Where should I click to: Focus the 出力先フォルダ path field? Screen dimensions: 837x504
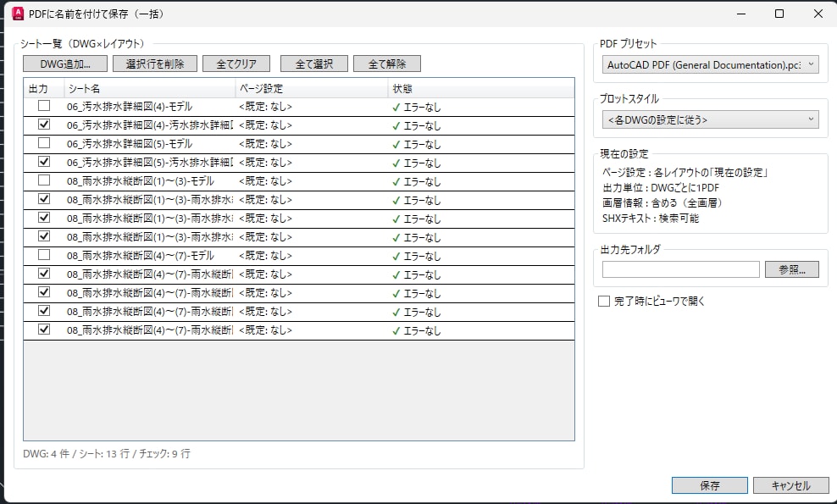coord(680,269)
